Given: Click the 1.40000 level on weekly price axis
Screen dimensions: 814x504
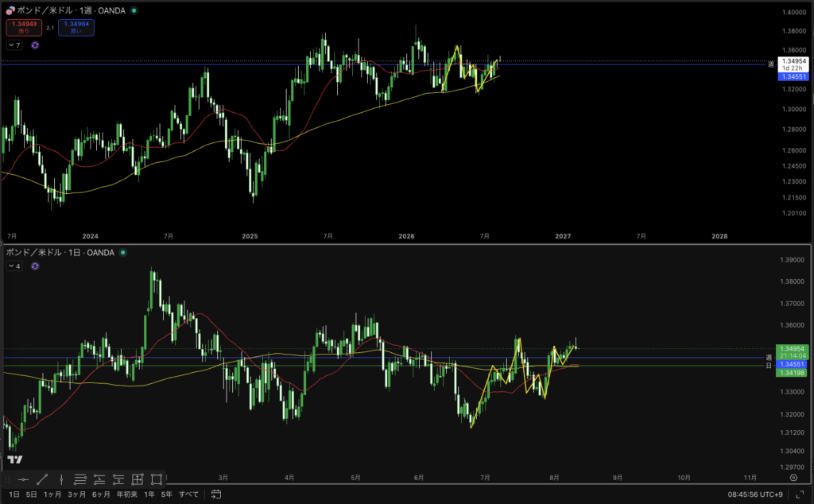Looking at the screenshot, I should click(x=794, y=13).
